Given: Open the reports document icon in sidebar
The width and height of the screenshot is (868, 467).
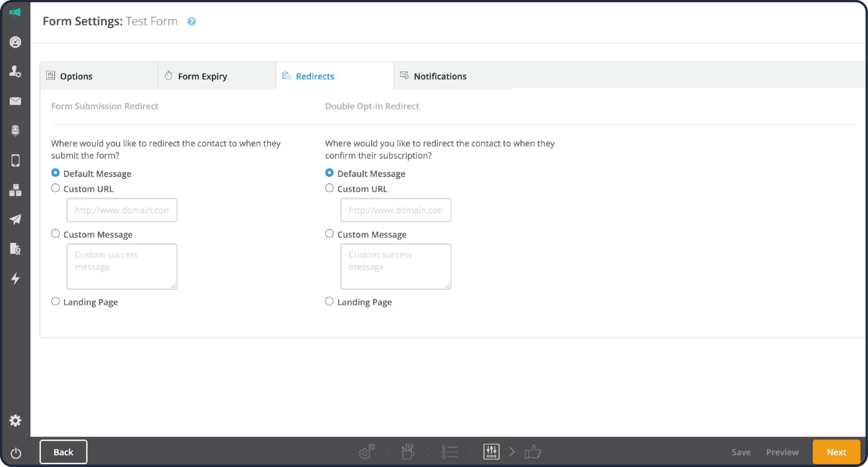Looking at the screenshot, I should pyautogui.click(x=15, y=248).
